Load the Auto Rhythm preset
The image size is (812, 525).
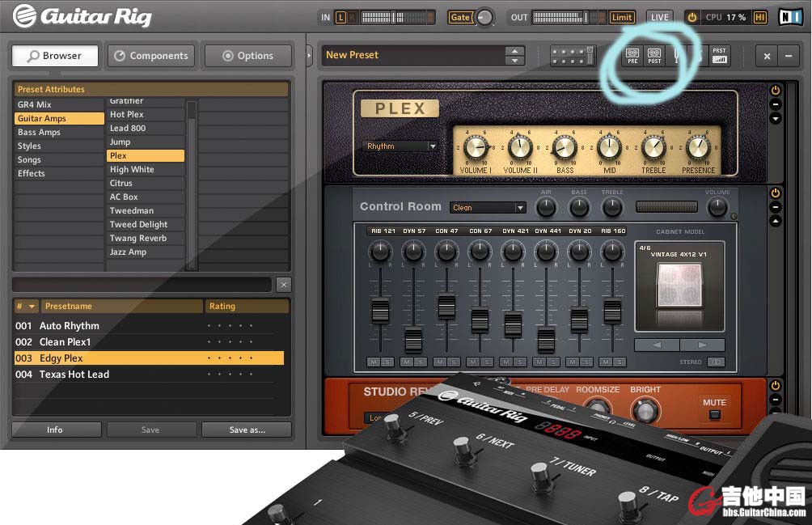149,326
